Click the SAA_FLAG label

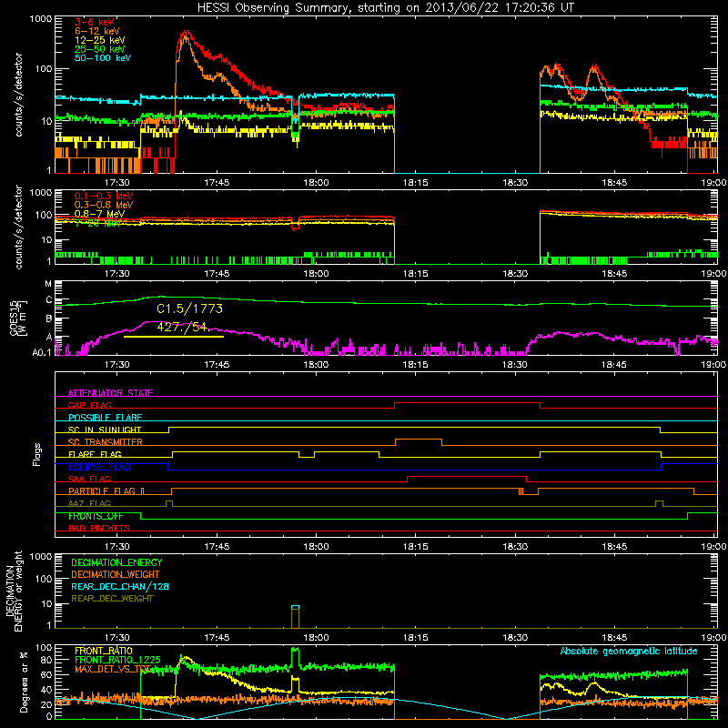[x=89, y=479]
